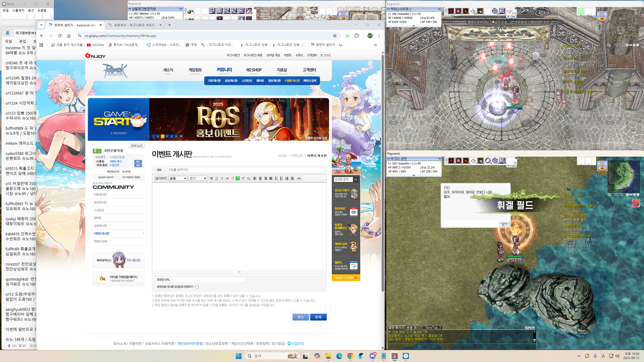
Task: Click the 동영상 URL input field
Action: 209,280
